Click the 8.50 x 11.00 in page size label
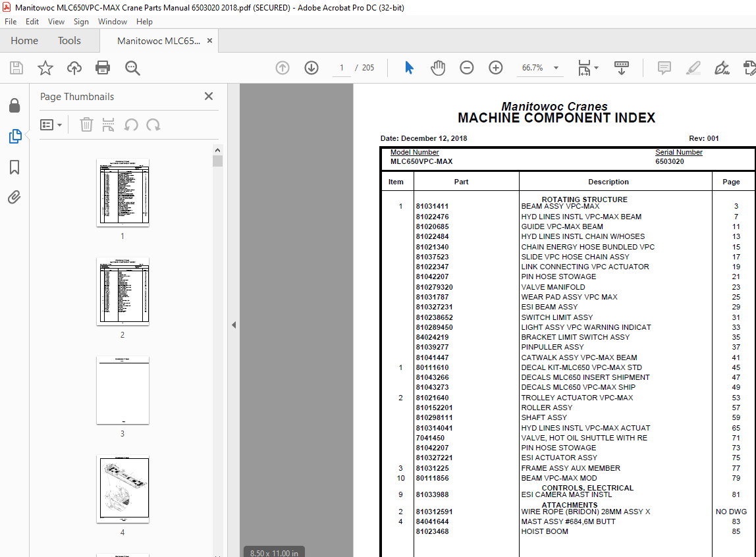Viewport: 756px width, 557px height. (x=274, y=552)
